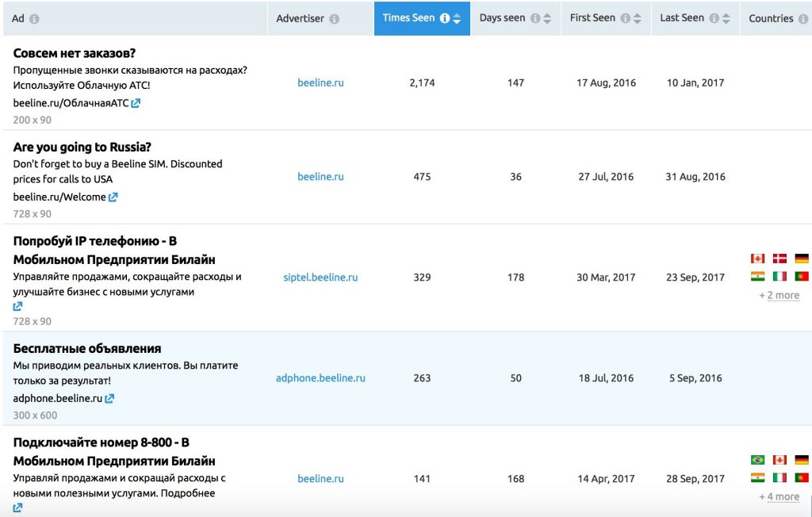Click the info icon beside Advertiser header
812x517 pixels.
pyautogui.click(x=335, y=19)
